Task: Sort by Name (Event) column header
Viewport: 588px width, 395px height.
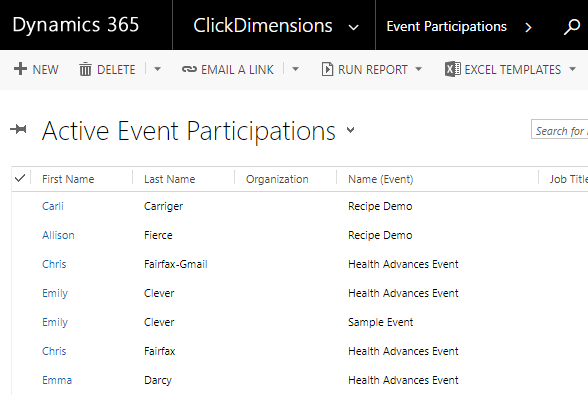Action: [x=381, y=179]
